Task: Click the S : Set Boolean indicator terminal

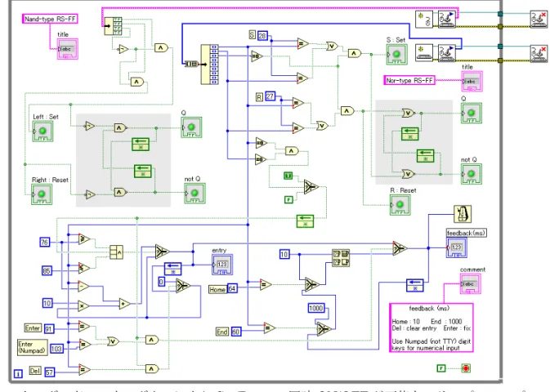Action: click(x=396, y=55)
